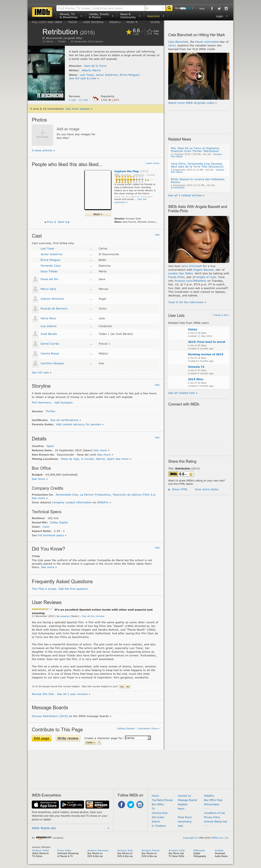261x868 pixels.
Task: Open Dani de la Torre director link
Action: 95,66
